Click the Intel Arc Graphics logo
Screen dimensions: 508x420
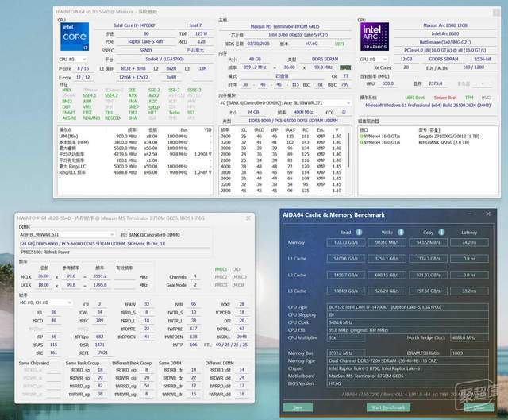pos(375,37)
